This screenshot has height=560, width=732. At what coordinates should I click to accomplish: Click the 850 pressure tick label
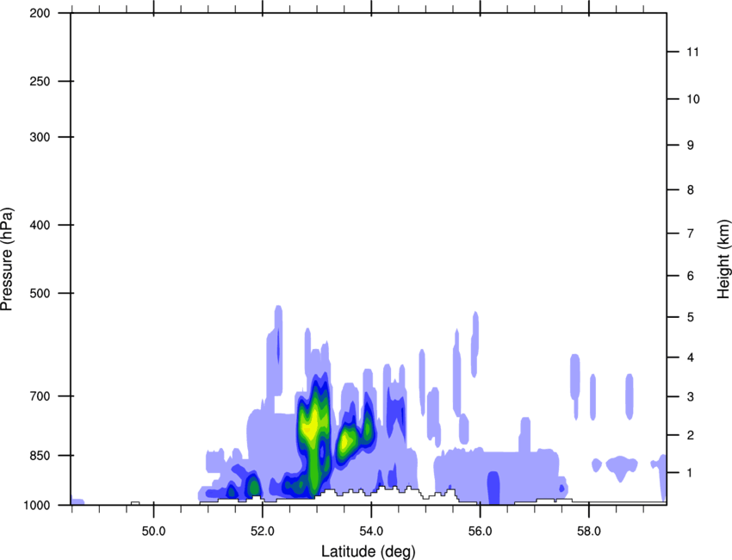click(40, 456)
